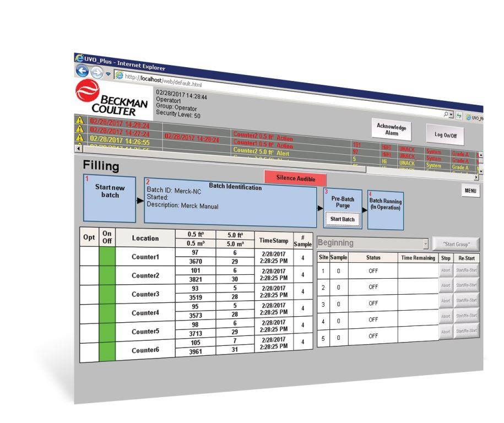Select the Counter4 location cell

pos(145,313)
